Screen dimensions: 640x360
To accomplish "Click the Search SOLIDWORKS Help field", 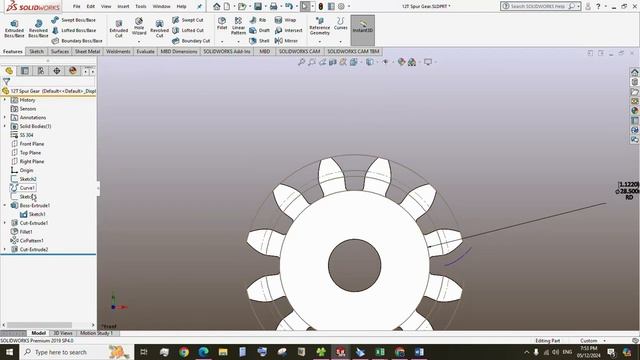I will coord(538,6).
